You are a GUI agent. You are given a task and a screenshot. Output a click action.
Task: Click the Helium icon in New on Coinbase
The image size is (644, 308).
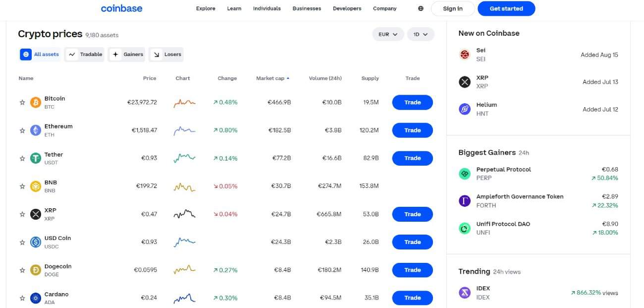coord(465,109)
